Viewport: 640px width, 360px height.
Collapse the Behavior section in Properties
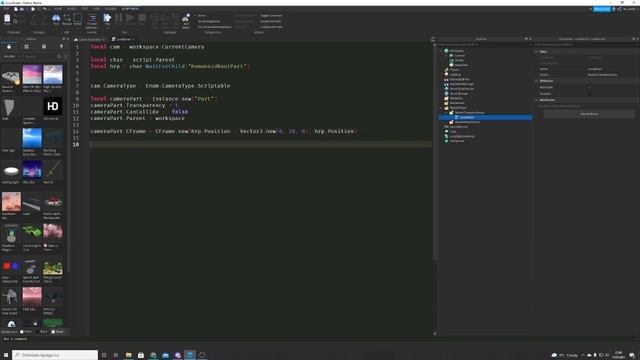(x=537, y=81)
